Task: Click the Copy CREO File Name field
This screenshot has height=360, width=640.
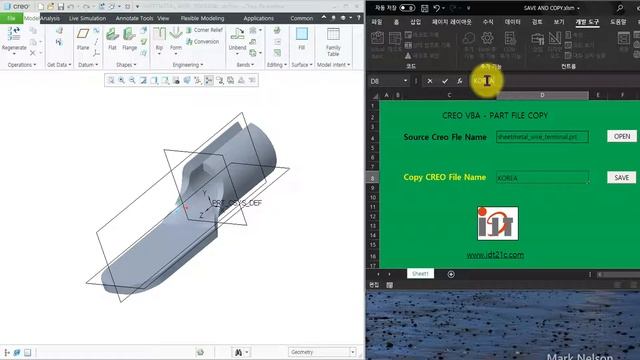Action: 542,178
